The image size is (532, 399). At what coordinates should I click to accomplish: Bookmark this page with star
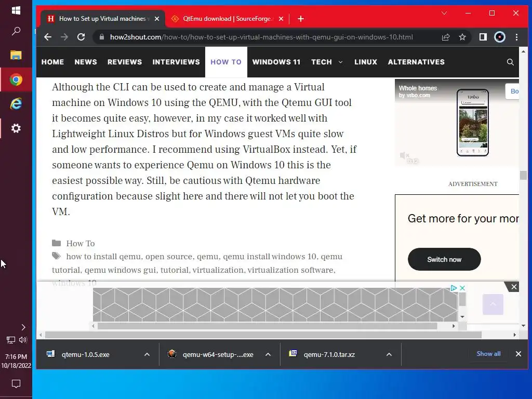click(462, 37)
